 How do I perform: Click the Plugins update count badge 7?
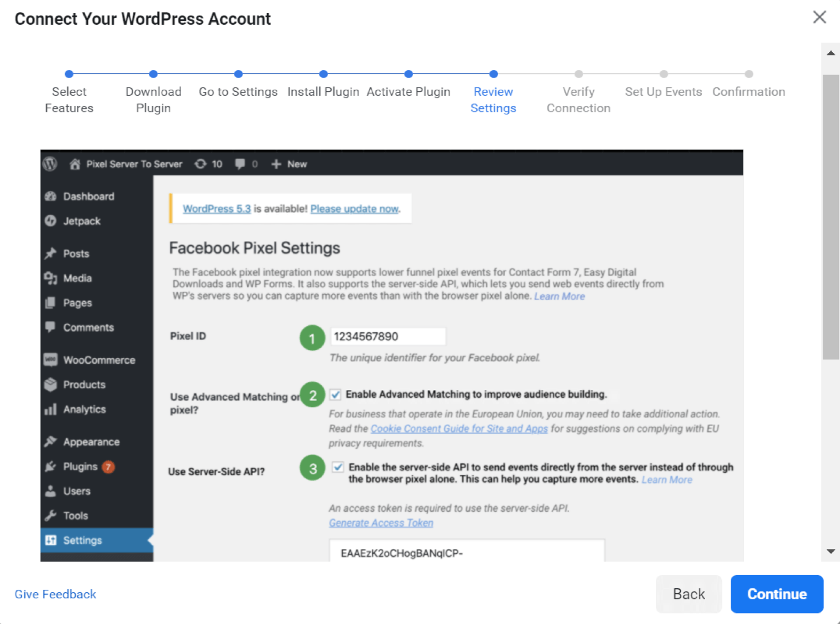pos(109,467)
